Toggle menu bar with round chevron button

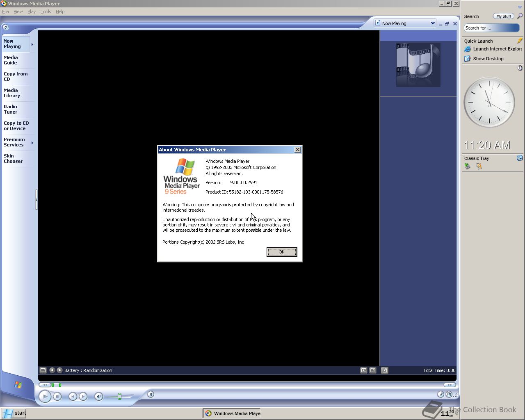(x=5, y=27)
